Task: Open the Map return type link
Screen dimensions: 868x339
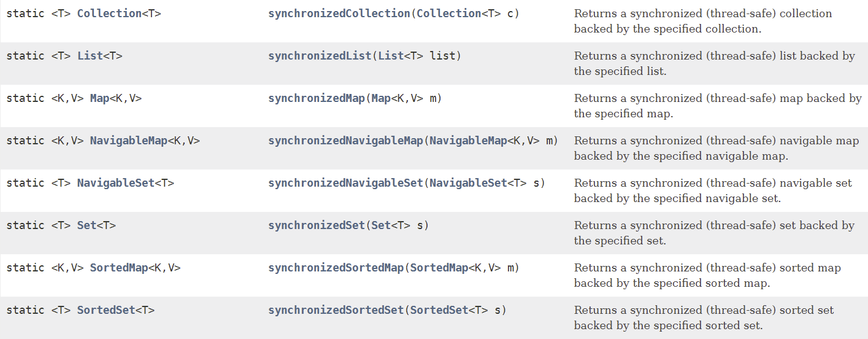Action: pos(99,98)
